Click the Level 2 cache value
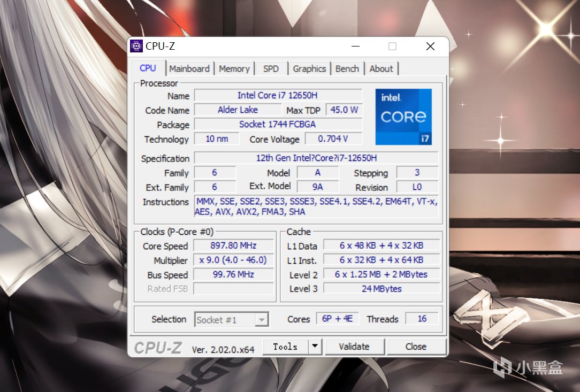Image resolution: width=580 pixels, height=392 pixels. pos(381,274)
